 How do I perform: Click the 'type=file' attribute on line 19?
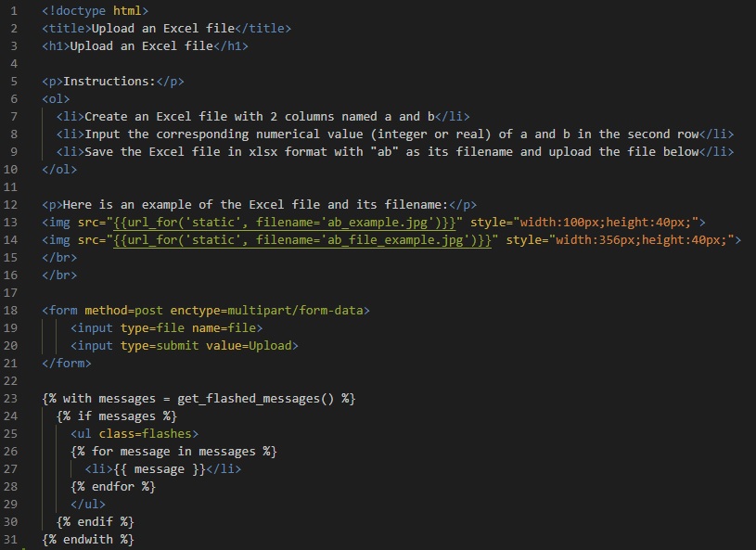152,328
